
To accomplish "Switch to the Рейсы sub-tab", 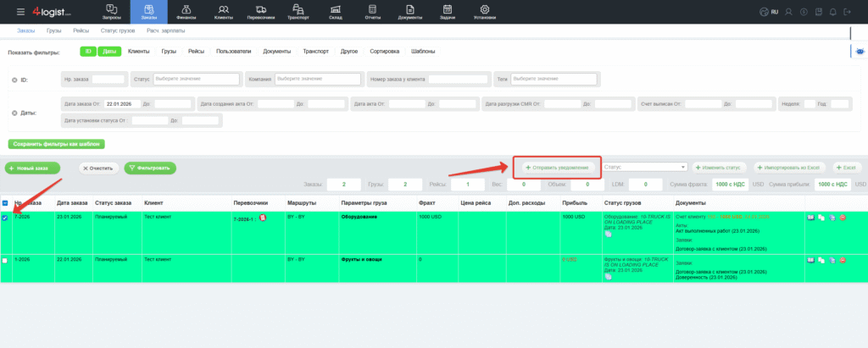I will pos(81,30).
